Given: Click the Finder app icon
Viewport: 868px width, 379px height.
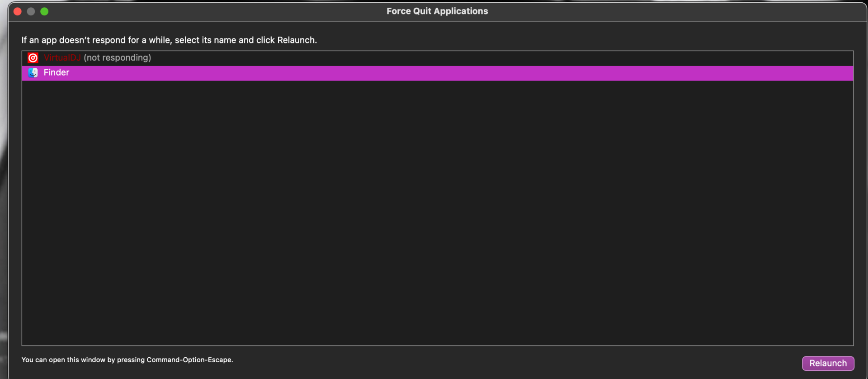Looking at the screenshot, I should (33, 73).
